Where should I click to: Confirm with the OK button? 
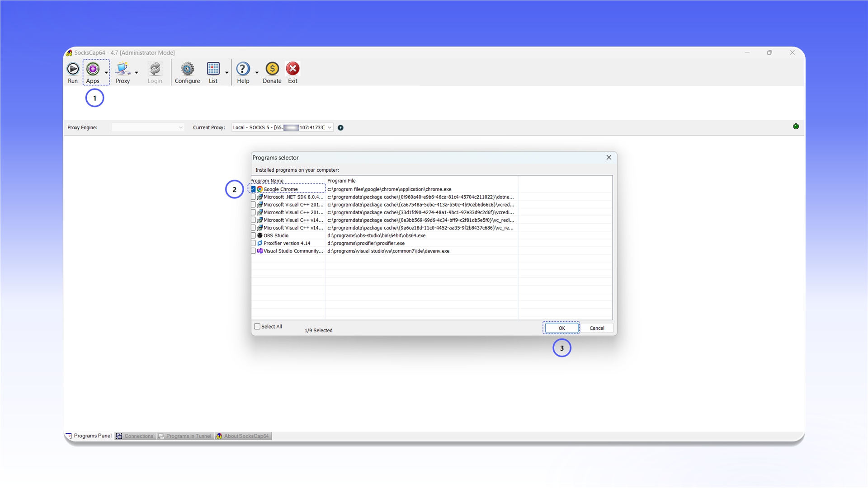coord(561,328)
